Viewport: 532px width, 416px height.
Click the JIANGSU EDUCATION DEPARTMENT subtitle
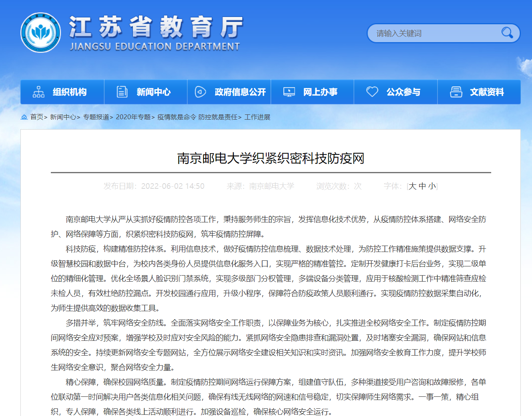(155, 46)
